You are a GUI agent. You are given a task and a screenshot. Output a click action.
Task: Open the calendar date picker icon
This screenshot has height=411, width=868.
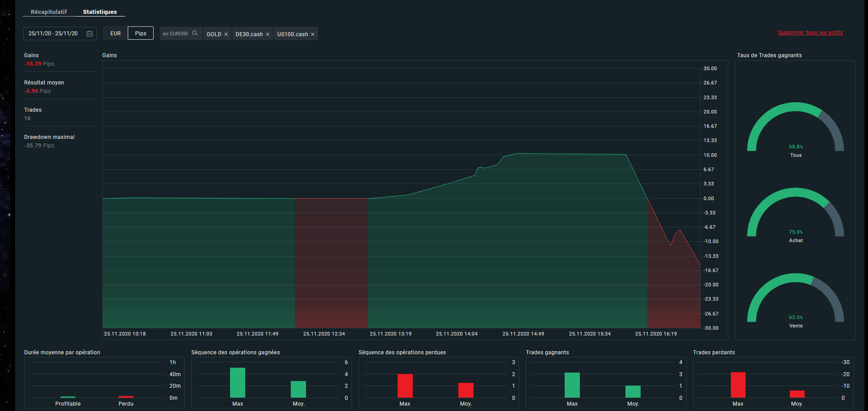(x=89, y=34)
